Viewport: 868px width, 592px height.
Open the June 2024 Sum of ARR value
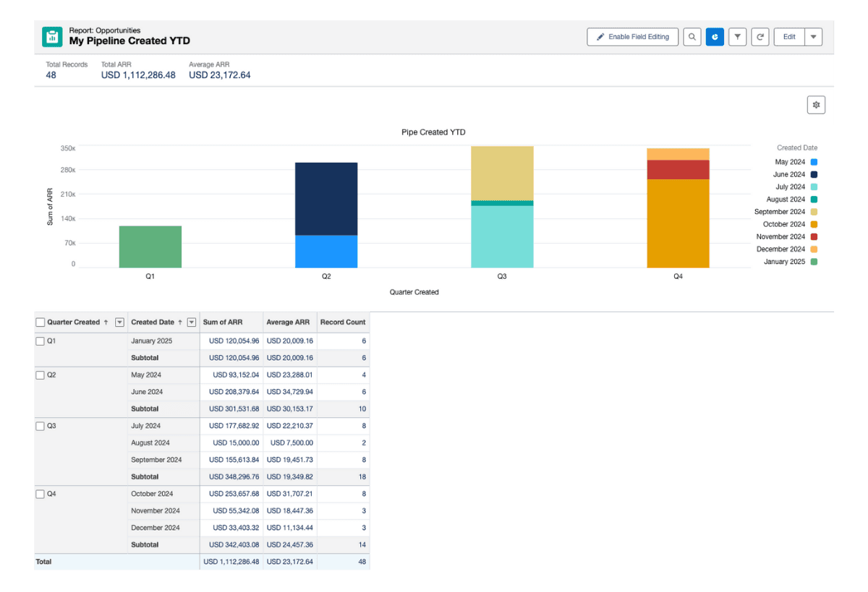coord(234,392)
